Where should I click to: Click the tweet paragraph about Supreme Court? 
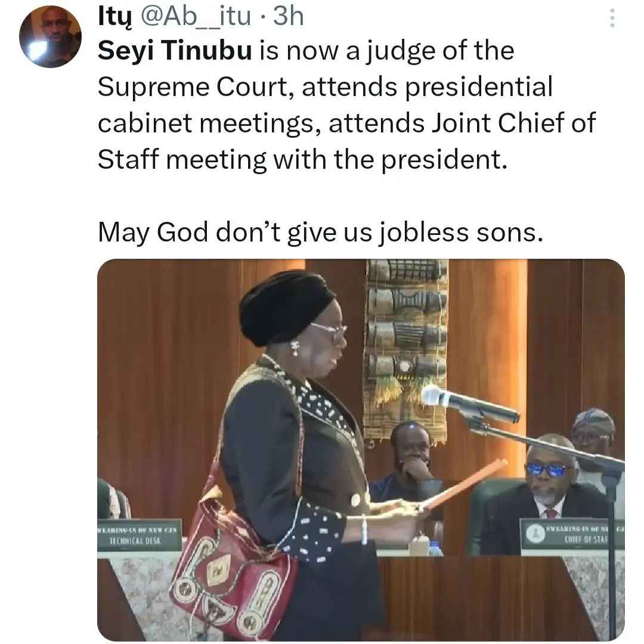[x=346, y=105]
